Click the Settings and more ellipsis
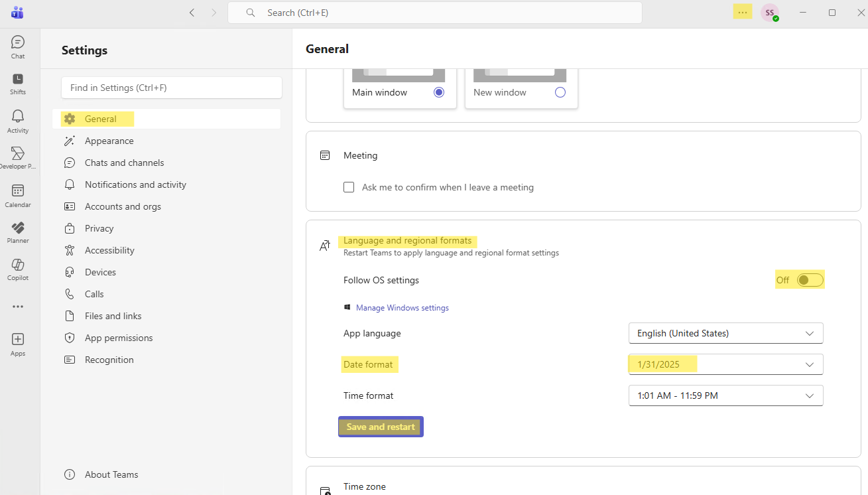 742,13
